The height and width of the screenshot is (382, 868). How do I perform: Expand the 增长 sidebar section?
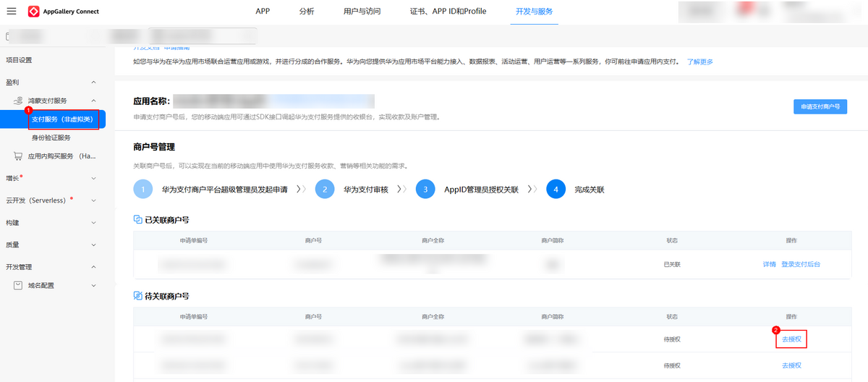pos(93,178)
